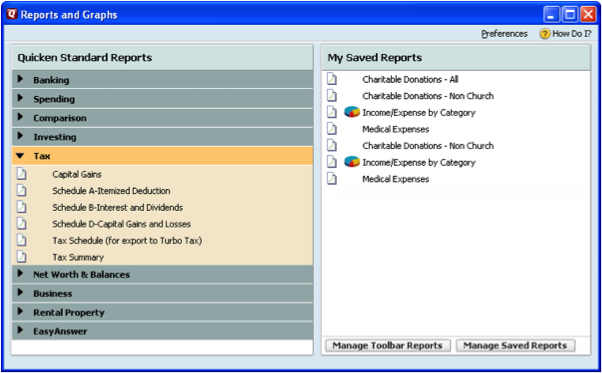Expand the Business reports section
This screenshot has width=602, height=373.
point(21,293)
